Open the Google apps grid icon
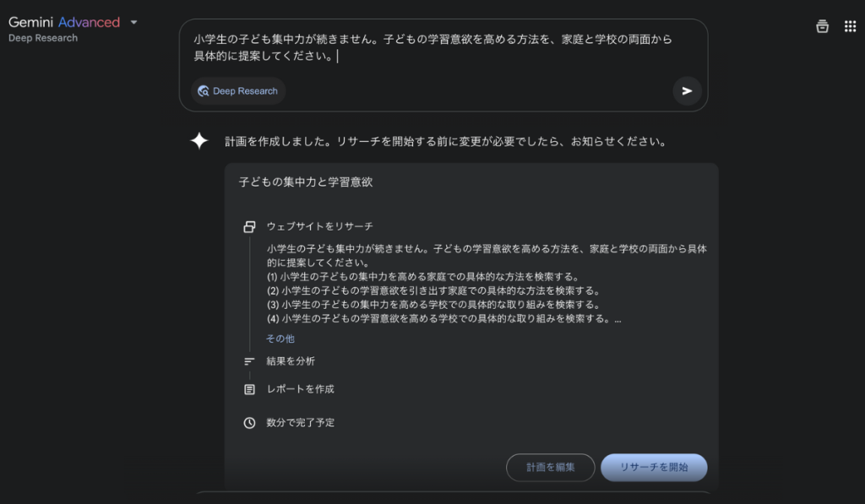Viewport: 865px width, 504px height. (850, 26)
